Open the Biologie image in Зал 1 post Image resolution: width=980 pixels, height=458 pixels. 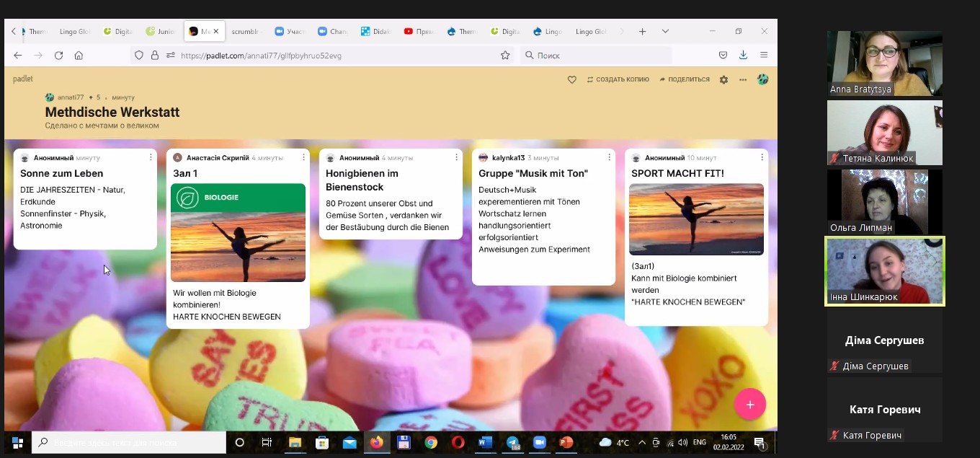pos(238,232)
